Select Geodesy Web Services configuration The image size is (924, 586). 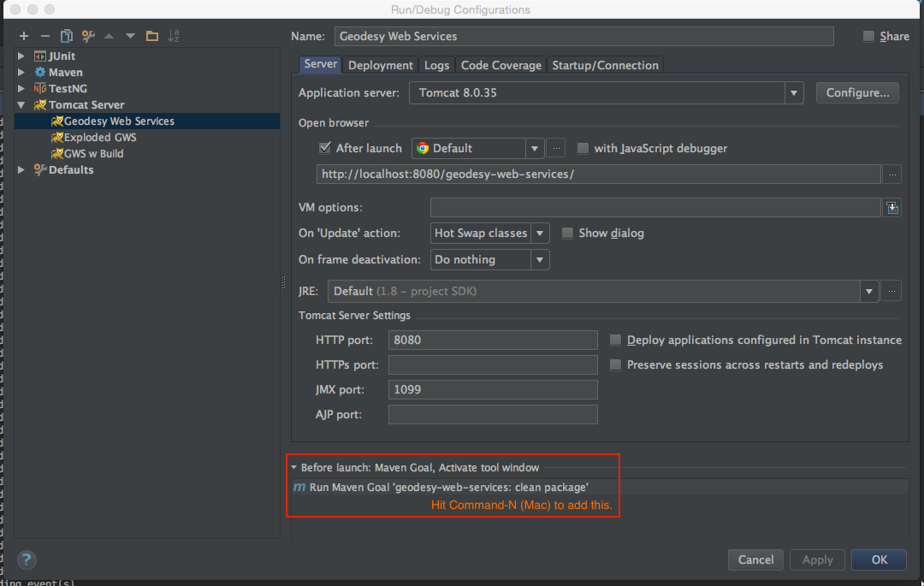(x=147, y=121)
